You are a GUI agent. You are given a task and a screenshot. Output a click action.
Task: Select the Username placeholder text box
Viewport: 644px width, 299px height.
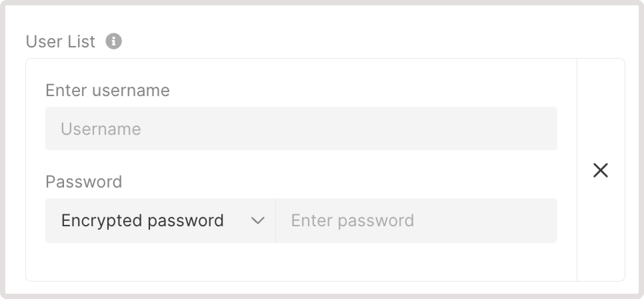(x=300, y=128)
